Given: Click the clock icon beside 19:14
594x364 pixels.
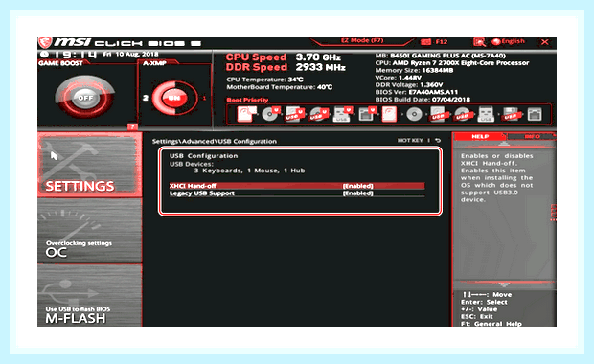Looking at the screenshot, I should pyautogui.click(x=44, y=55).
